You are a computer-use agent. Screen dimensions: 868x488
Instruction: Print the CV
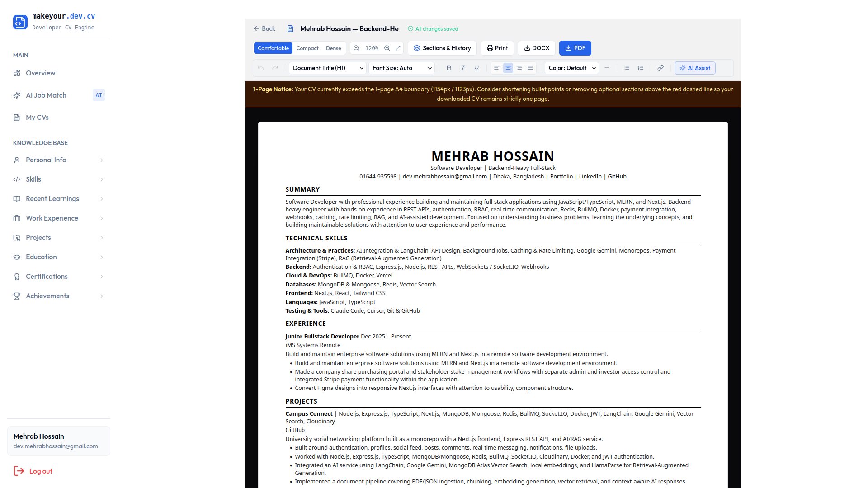tap(497, 48)
